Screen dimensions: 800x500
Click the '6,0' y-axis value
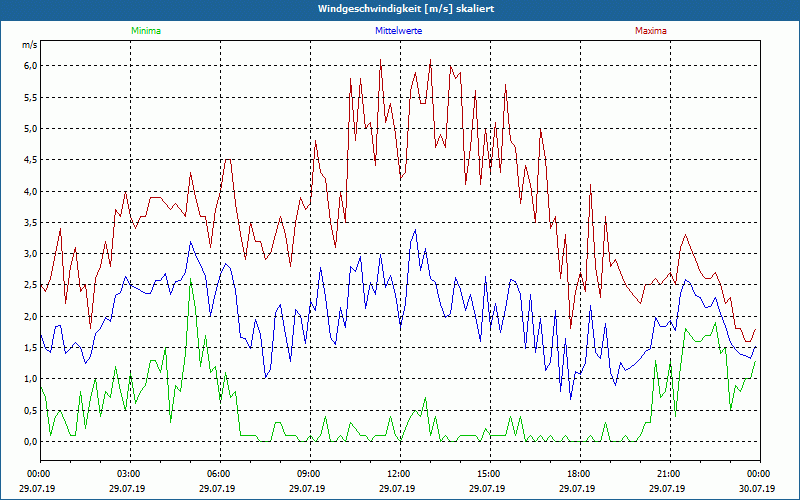click(x=31, y=66)
